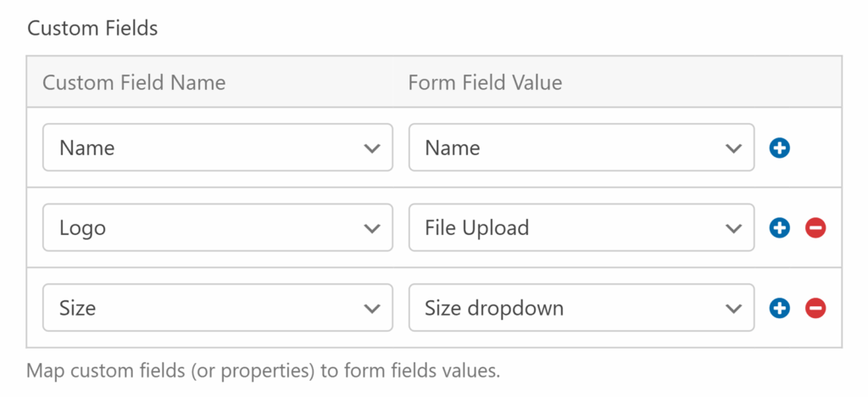Viewport: 868px width, 397px height.
Task: Click the chevron in the Size custom field select
Action: pyautogui.click(x=371, y=307)
